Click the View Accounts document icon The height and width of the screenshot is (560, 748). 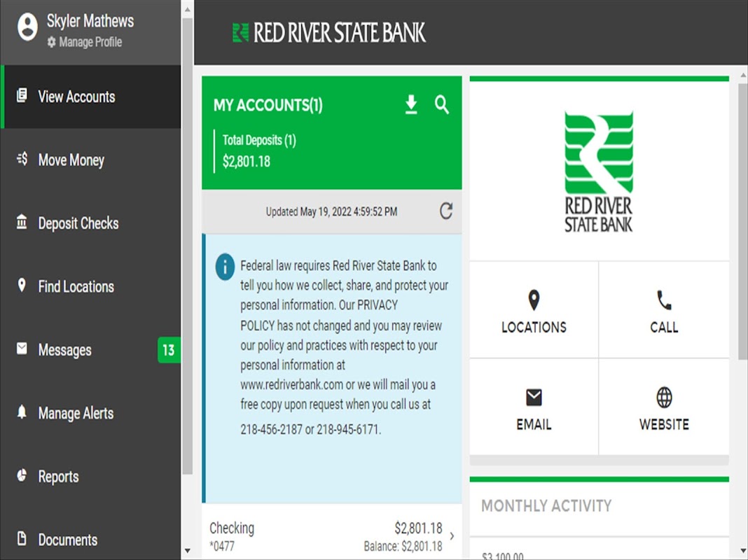(x=22, y=95)
